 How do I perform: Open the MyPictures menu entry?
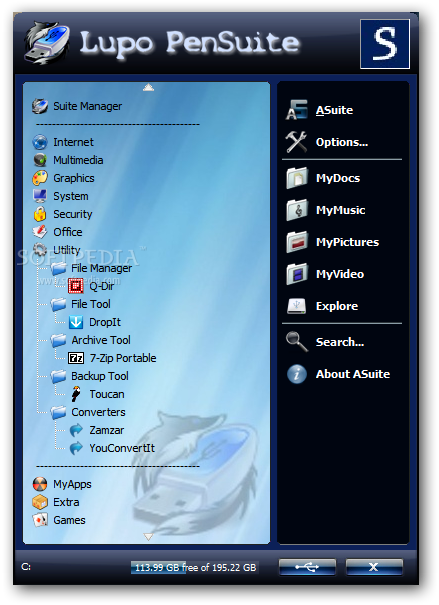click(347, 242)
